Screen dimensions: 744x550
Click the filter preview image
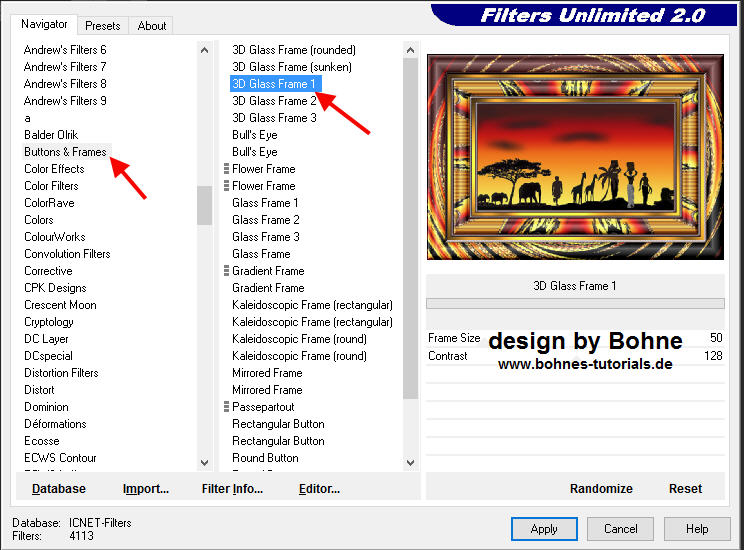point(575,157)
